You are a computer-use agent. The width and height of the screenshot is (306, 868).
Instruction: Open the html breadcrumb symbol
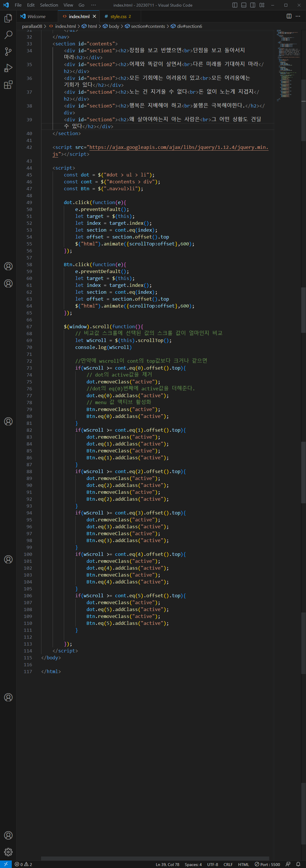[92, 26]
